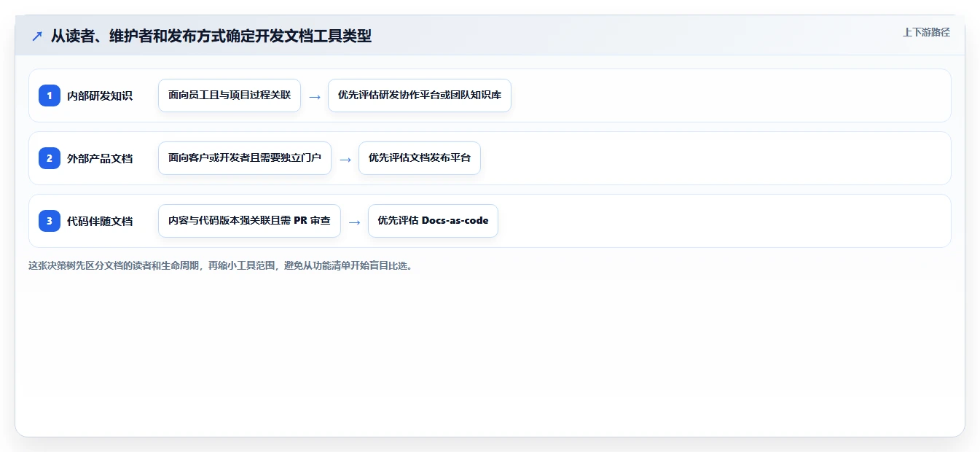Image resolution: width=980 pixels, height=452 pixels.
Task: Click the 优先评估文档发布平台 result box
Action: (420, 158)
